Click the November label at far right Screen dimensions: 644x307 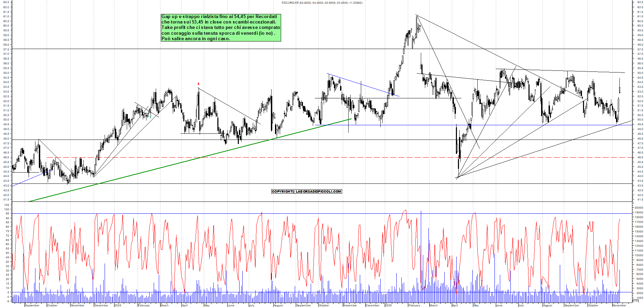619,305
